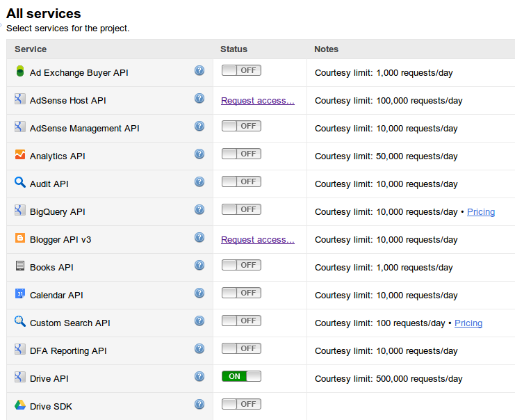Image resolution: width=515 pixels, height=420 pixels.
Task: Click the Ad Exchange Buyer API service icon
Action: coord(20,71)
